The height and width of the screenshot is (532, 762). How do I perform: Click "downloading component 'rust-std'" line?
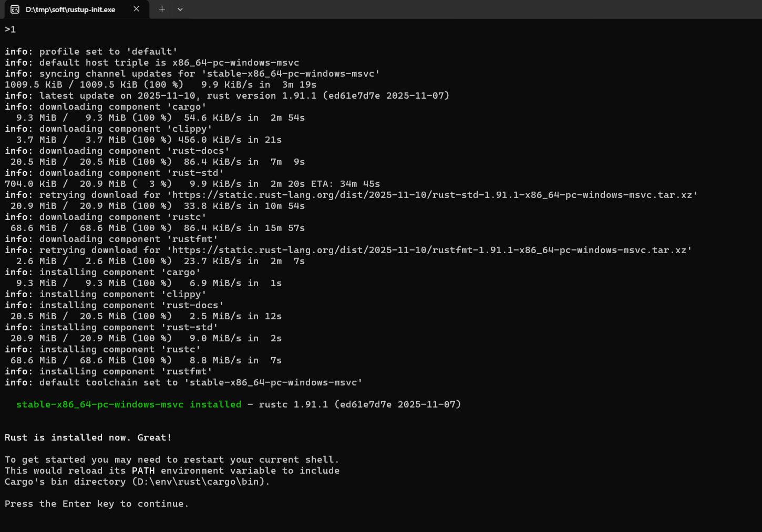[115, 173]
